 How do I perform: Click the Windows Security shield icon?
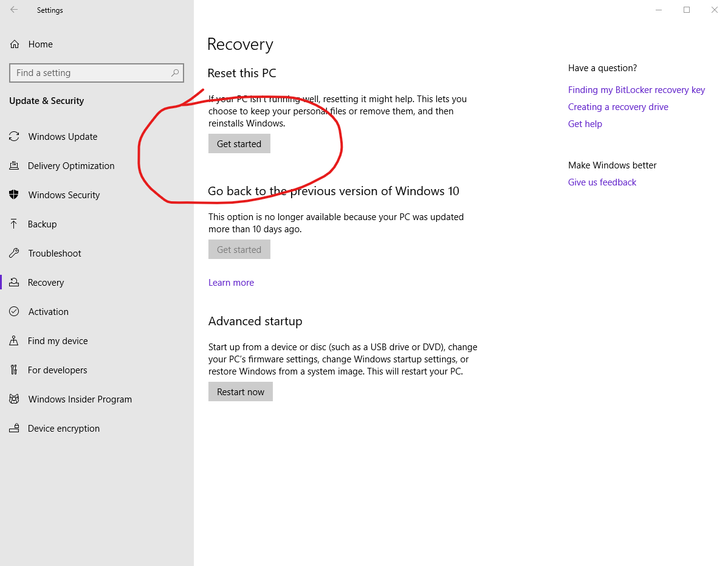[x=14, y=195]
